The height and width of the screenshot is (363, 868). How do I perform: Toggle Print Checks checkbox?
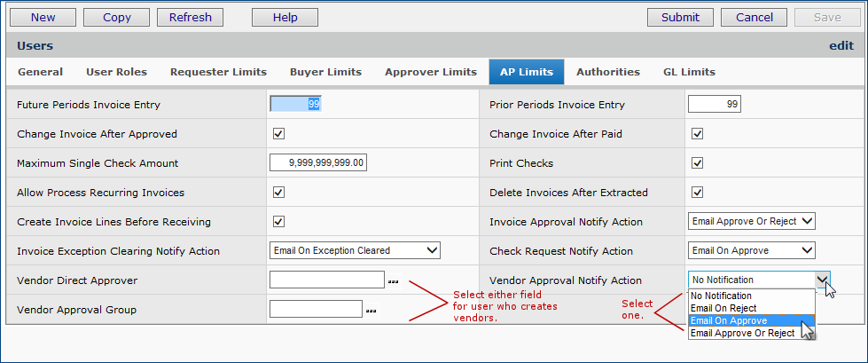point(697,163)
